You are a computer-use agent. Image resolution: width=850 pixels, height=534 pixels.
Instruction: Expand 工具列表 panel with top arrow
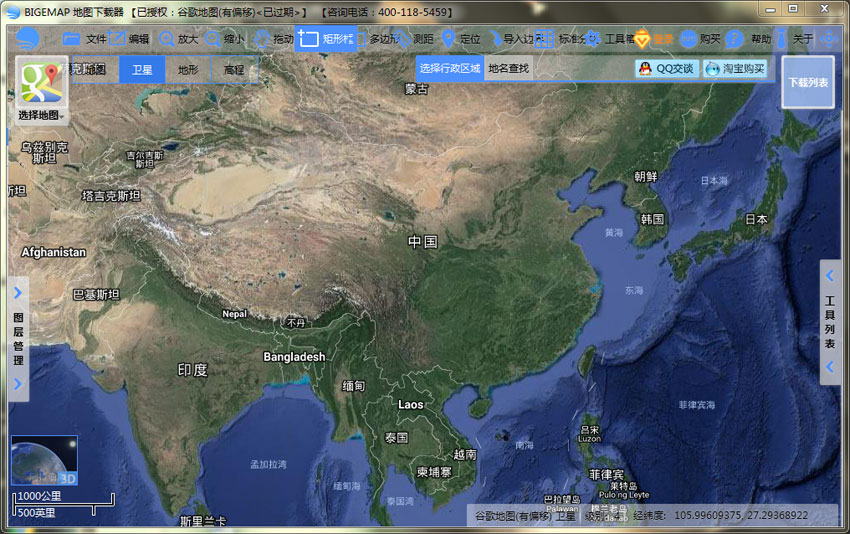[x=829, y=276]
